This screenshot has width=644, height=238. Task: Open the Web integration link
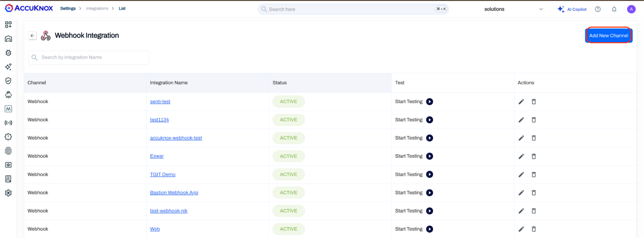155,229
